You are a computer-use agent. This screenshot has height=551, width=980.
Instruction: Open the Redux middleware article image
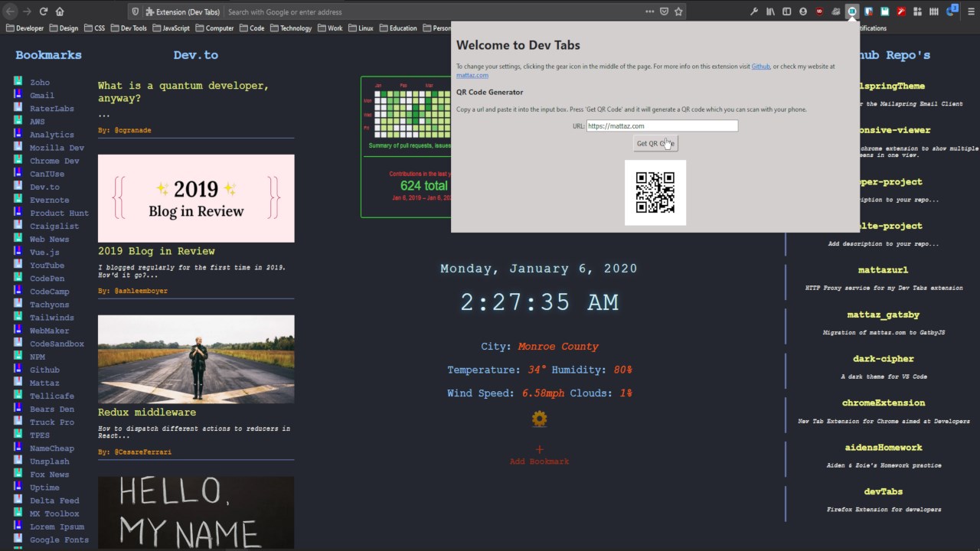coord(196,359)
